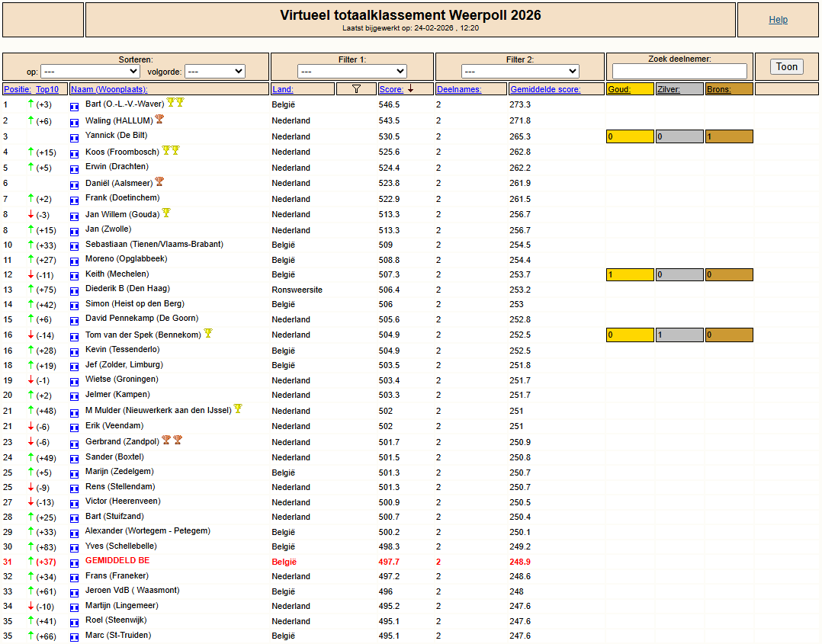Focus the 'Zoek deelnemer' search field
This screenshot has width=822, height=644.
click(x=679, y=71)
